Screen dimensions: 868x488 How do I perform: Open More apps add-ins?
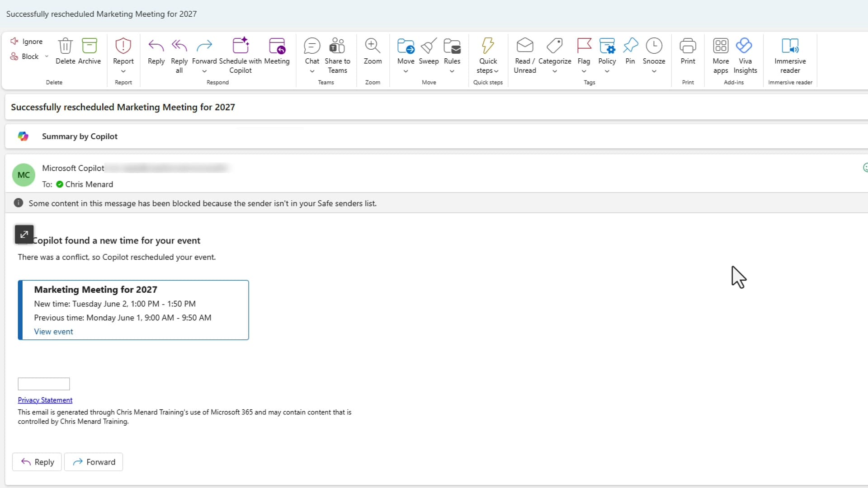721,46
